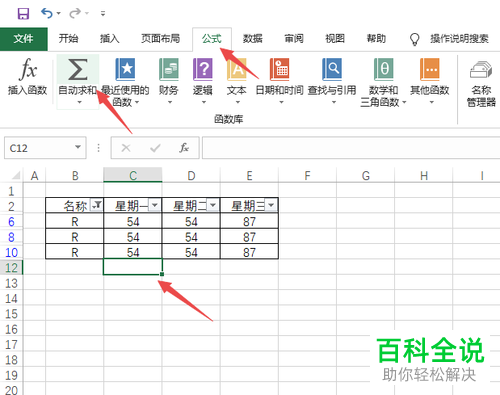Viewport: 500px width, 395px height.
Task: Expand the 逻辑 dropdown arrow
Action: click(x=204, y=102)
